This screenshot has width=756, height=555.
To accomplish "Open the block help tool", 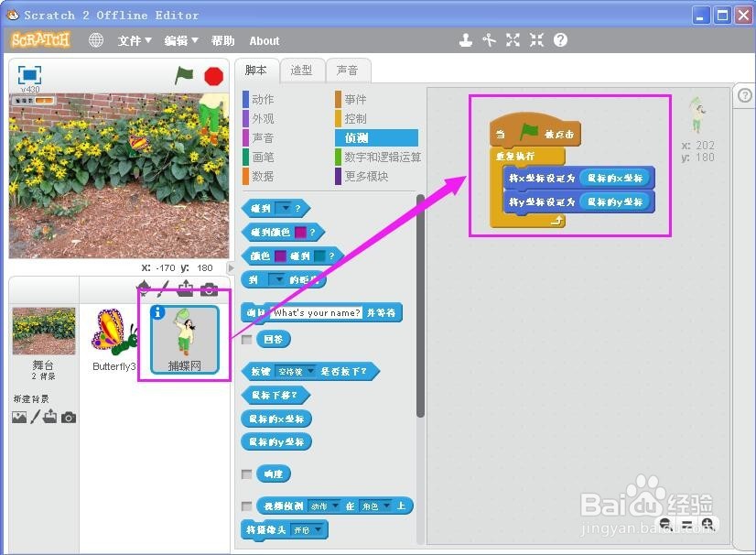I will click(x=558, y=41).
